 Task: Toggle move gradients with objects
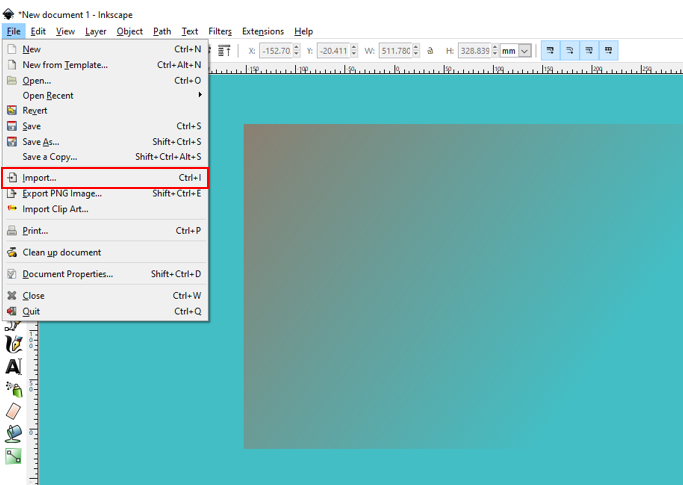[589, 51]
